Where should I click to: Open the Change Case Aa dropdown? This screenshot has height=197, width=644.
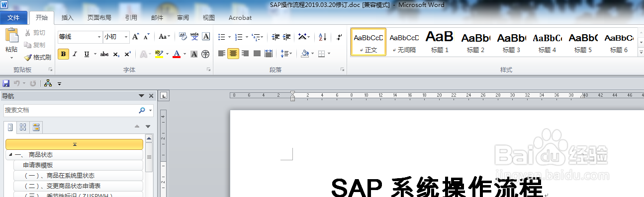coord(164,37)
